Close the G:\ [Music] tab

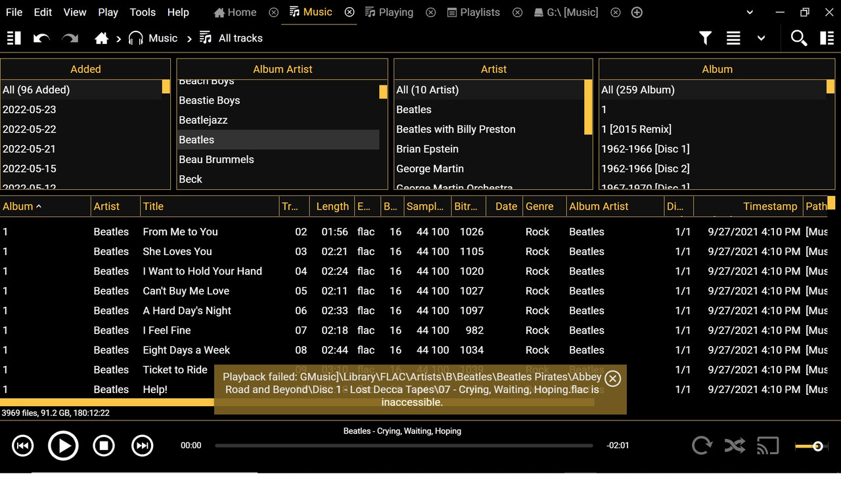(x=615, y=12)
